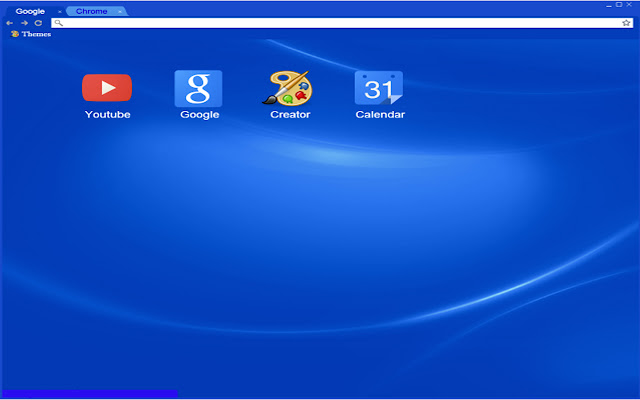Click the Creator label text
Image resolution: width=640 pixels, height=400 pixels.
[x=290, y=115]
